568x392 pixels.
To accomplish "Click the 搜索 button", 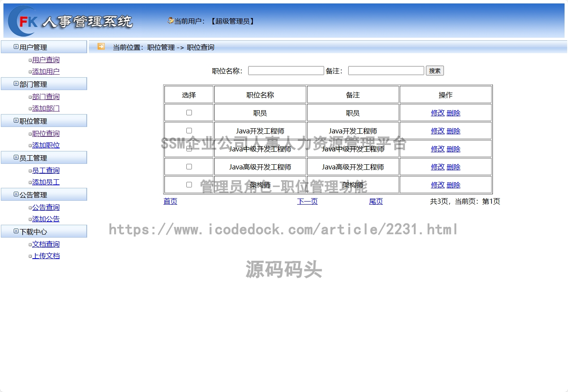I will coord(435,71).
